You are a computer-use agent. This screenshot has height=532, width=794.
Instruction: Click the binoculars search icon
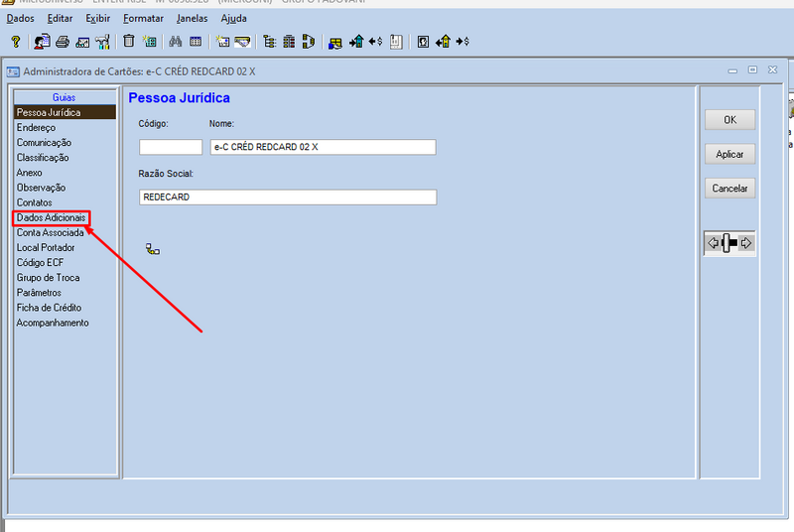click(176, 42)
